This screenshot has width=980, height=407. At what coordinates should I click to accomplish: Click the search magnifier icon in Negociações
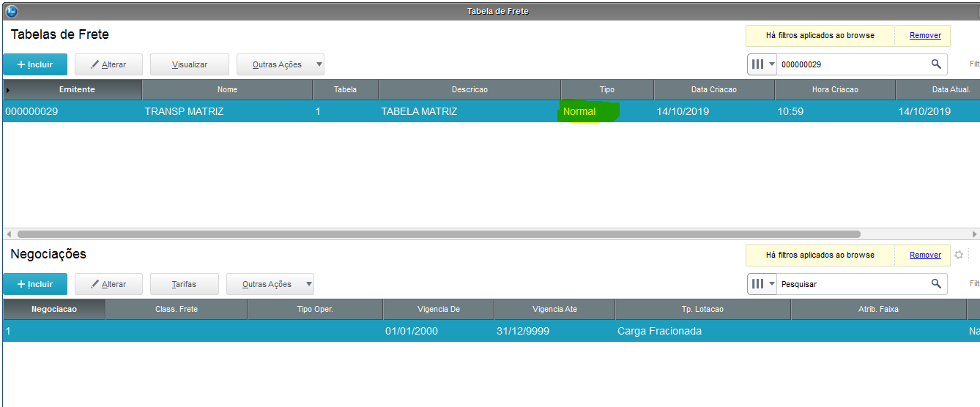click(936, 284)
